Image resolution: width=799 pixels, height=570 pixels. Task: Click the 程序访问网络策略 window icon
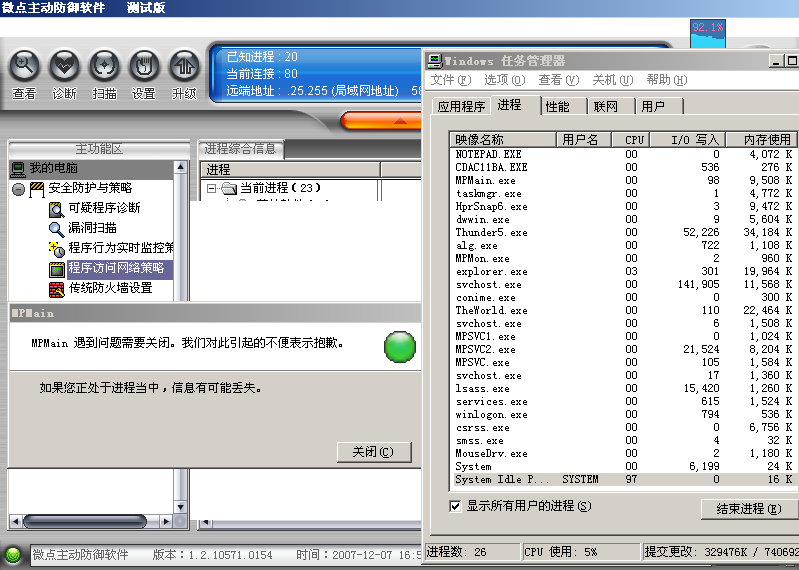pos(57,269)
